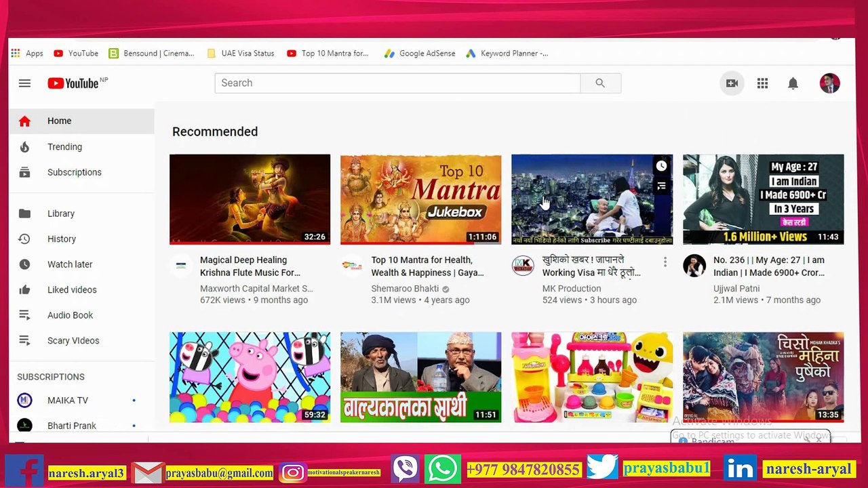Open the Google AdSense bookmark

point(420,54)
